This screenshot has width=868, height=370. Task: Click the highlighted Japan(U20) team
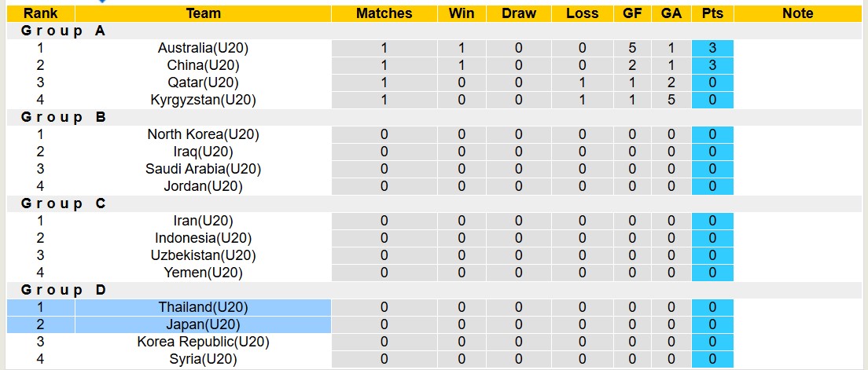203,324
